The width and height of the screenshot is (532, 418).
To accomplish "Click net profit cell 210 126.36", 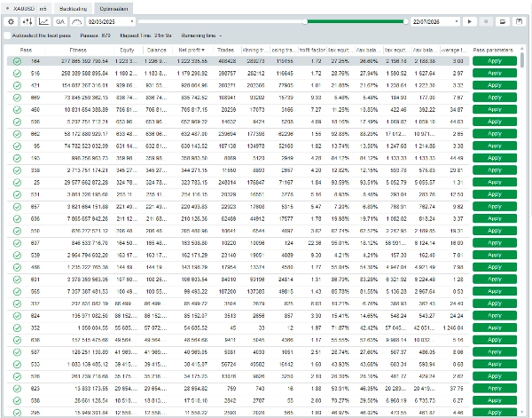I will tap(194, 218).
